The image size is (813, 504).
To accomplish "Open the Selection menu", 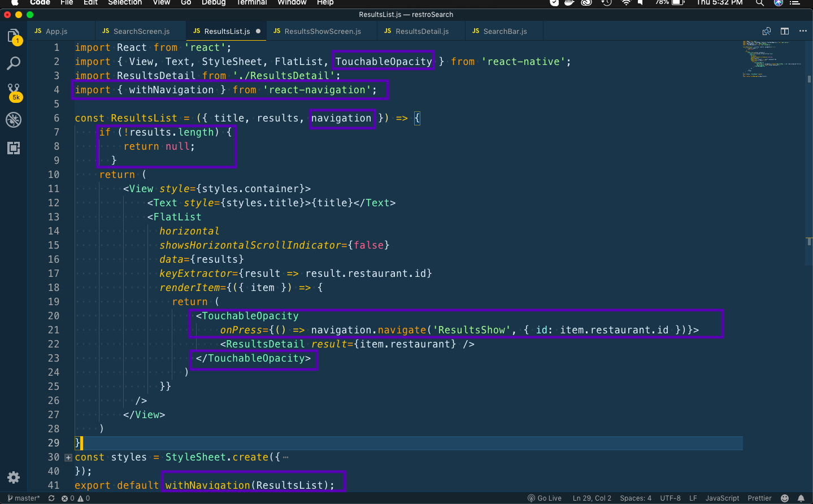I will (125, 3).
